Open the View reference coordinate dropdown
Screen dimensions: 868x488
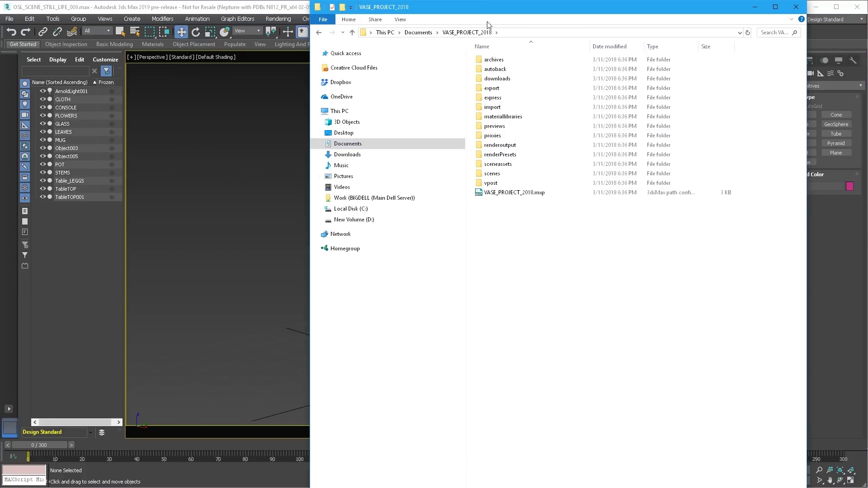coord(247,31)
